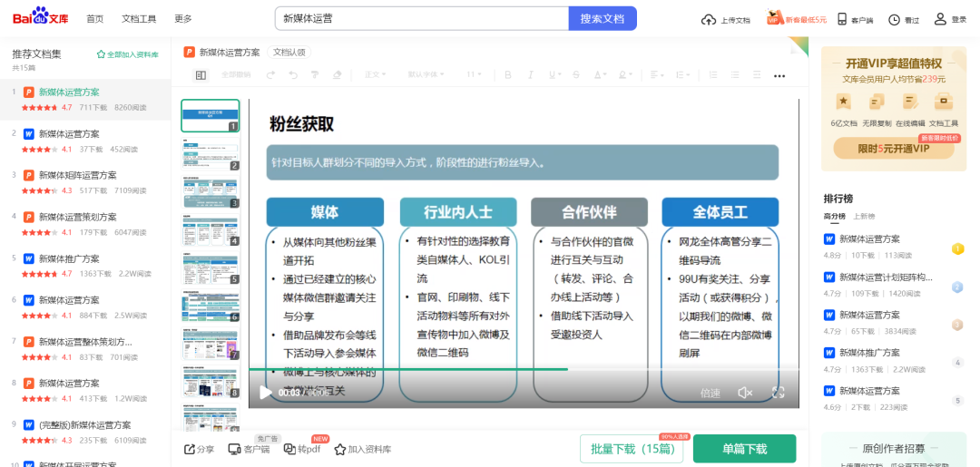Viewport: 980px width, 467px height.
Task: Apply bold formatting
Action: 507,75
